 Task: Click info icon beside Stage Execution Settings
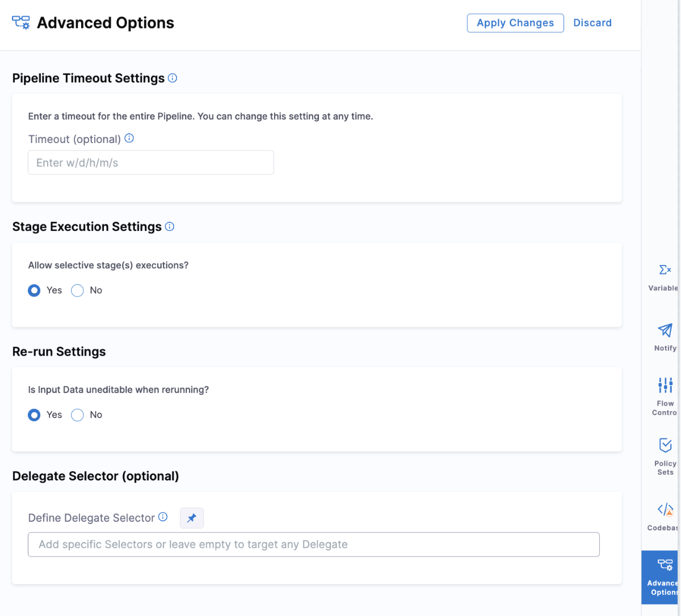tap(170, 227)
